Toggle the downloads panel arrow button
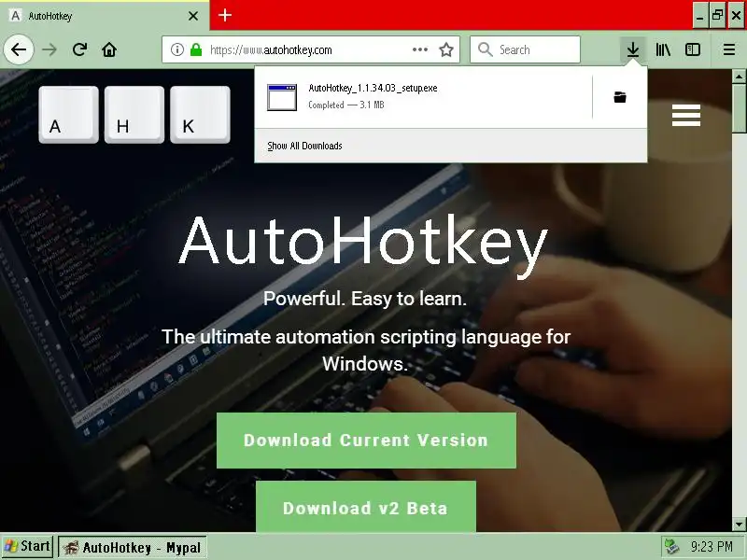This screenshot has height=560, width=747. [633, 49]
